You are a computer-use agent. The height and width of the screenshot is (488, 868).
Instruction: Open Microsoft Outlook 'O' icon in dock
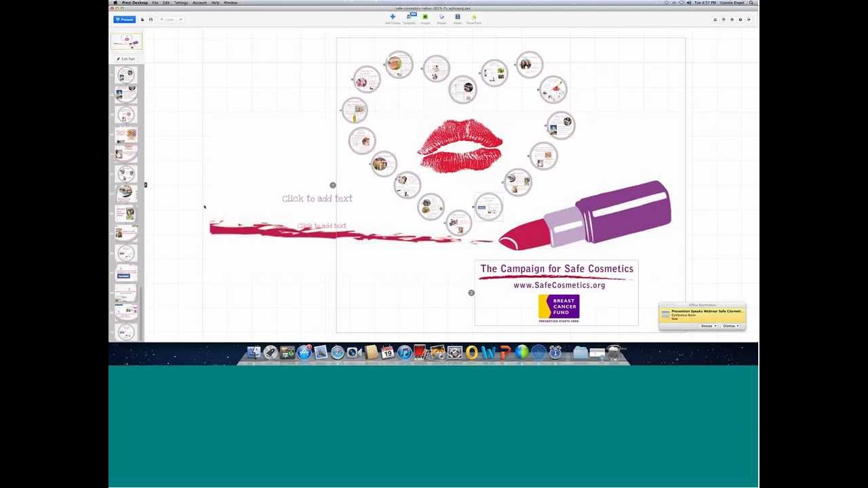471,352
